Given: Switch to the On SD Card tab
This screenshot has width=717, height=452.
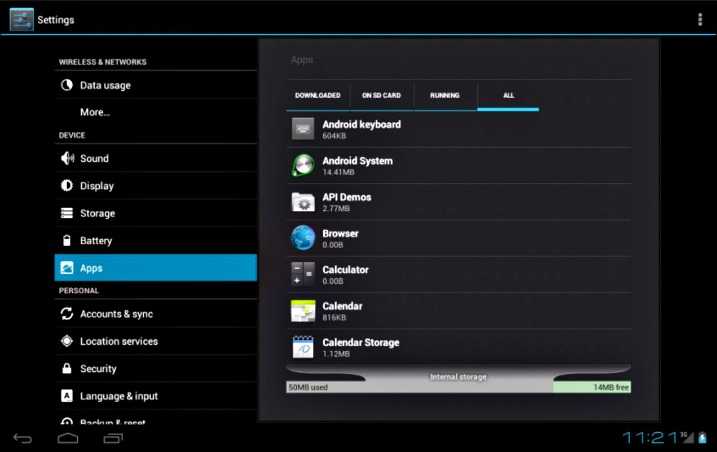Looking at the screenshot, I should tap(381, 95).
